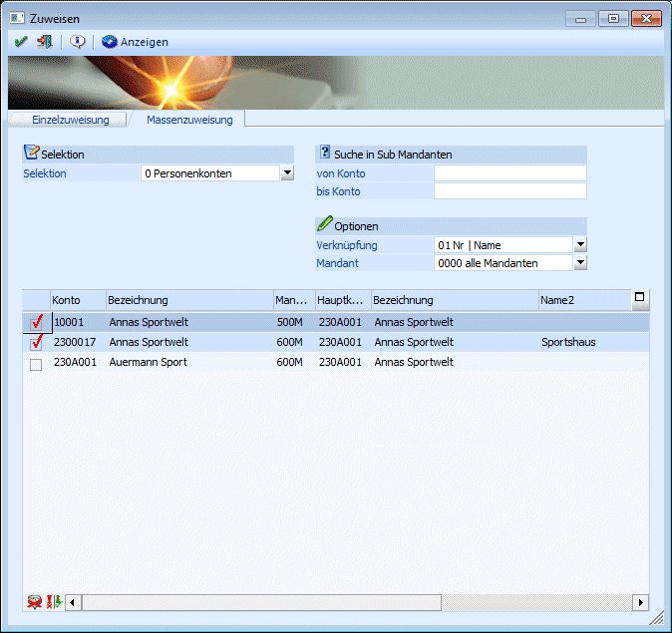672x633 pixels.
Task: Click the exit door icon in toolbar
Action: point(44,42)
